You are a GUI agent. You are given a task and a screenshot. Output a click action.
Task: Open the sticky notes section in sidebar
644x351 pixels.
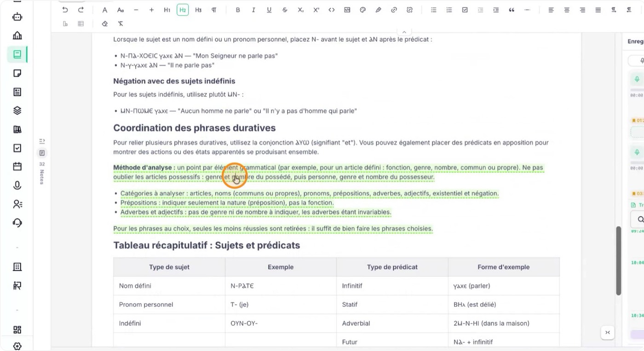point(17,73)
